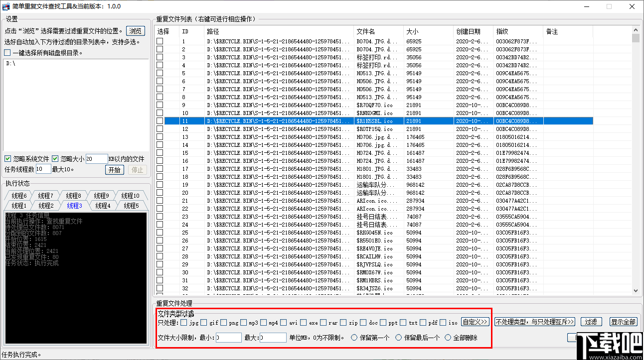Select the zip file type checkbox
The height and width of the screenshot is (360, 644).
(x=343, y=322)
